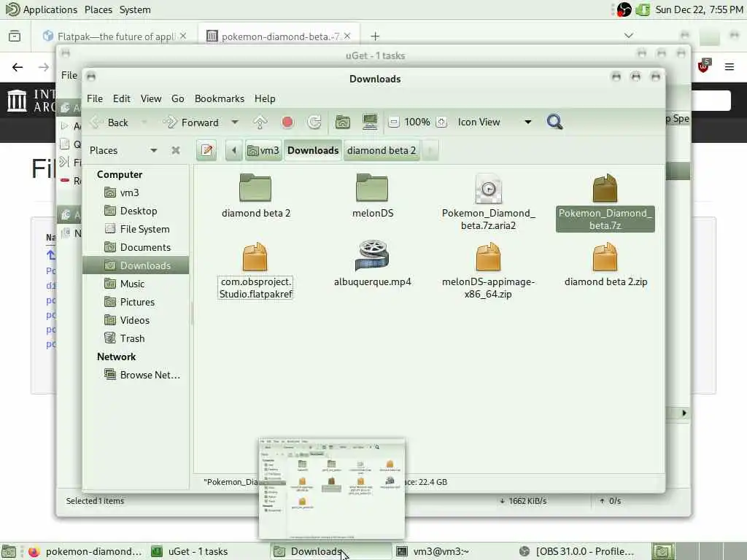Open the System menu in top panel
The width and height of the screenshot is (747, 560).
[135, 9]
